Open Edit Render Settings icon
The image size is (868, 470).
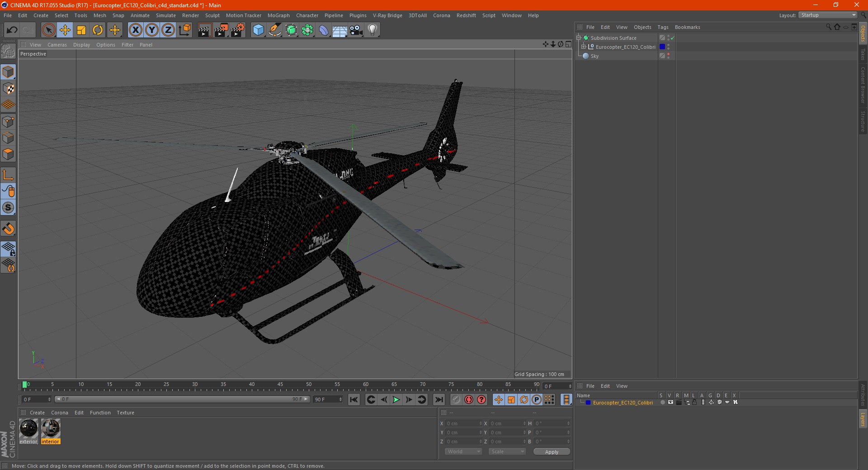click(x=238, y=30)
